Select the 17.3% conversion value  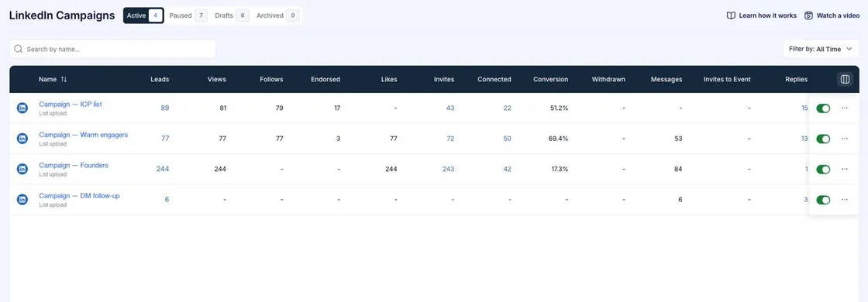(559, 169)
